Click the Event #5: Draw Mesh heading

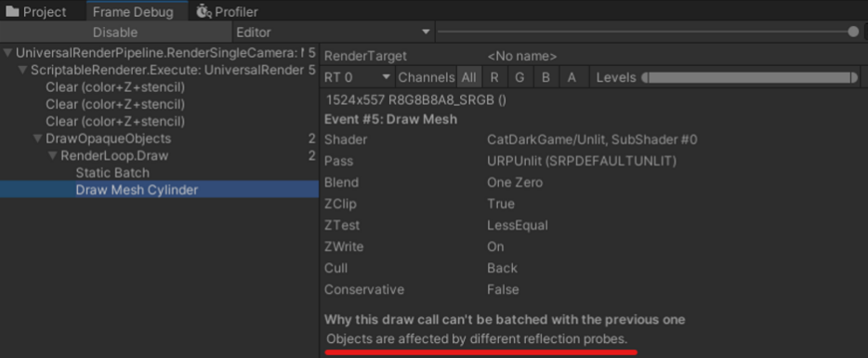tap(390, 119)
